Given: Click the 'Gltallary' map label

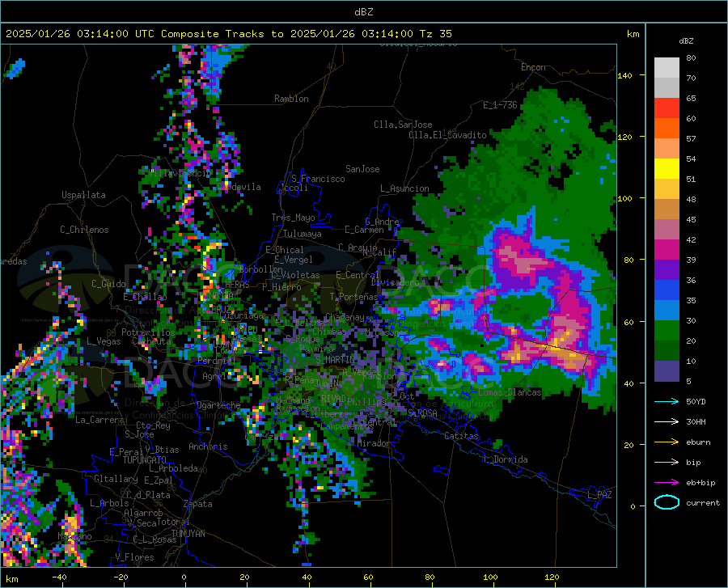Looking at the screenshot, I should [116, 479].
